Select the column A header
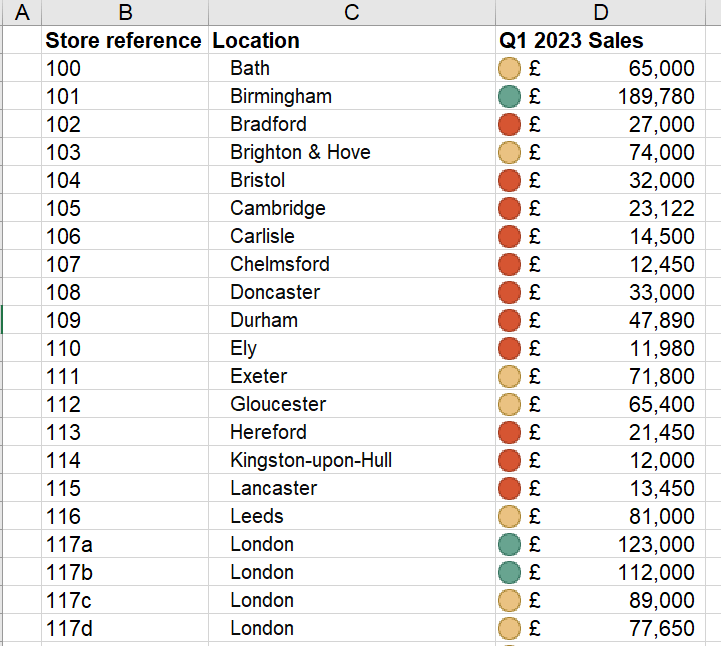Screen dimensions: 721x646 (22, 13)
